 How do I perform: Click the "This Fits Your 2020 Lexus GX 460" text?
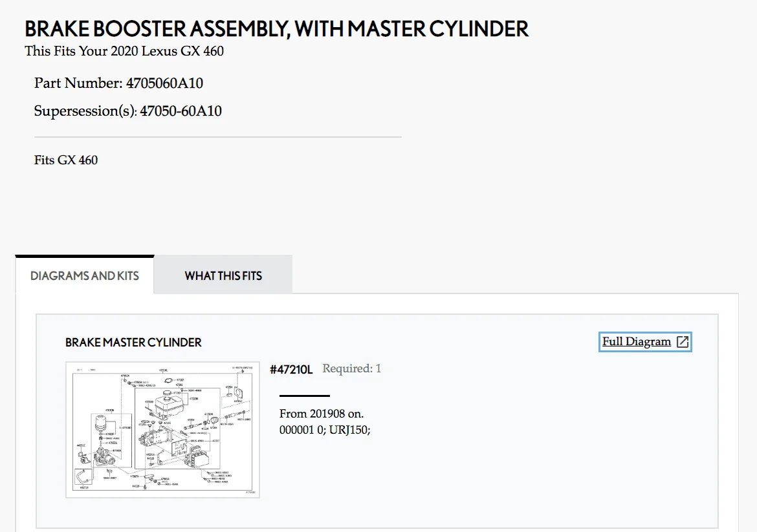pyautogui.click(x=124, y=50)
